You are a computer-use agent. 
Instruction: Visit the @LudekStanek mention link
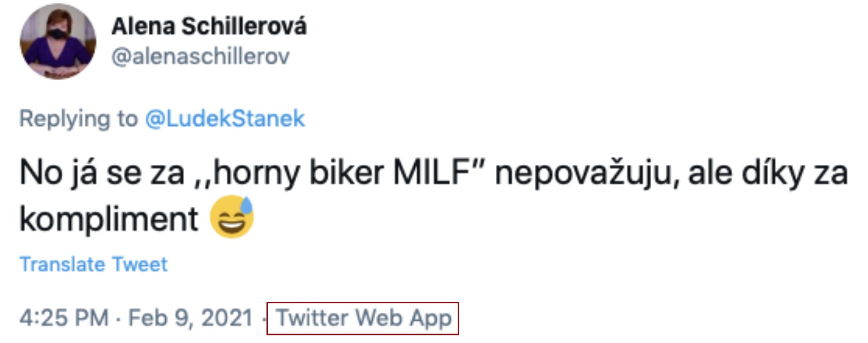tap(225, 119)
